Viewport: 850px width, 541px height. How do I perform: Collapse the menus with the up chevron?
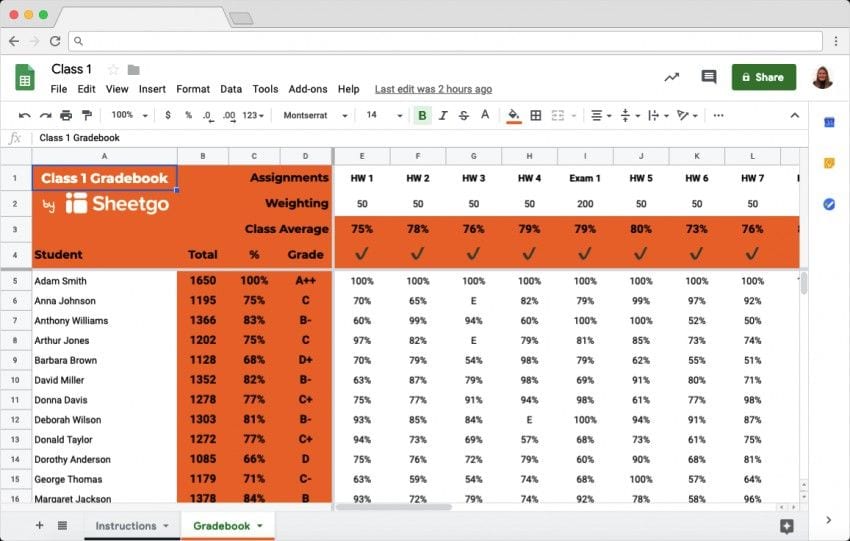[x=795, y=115]
